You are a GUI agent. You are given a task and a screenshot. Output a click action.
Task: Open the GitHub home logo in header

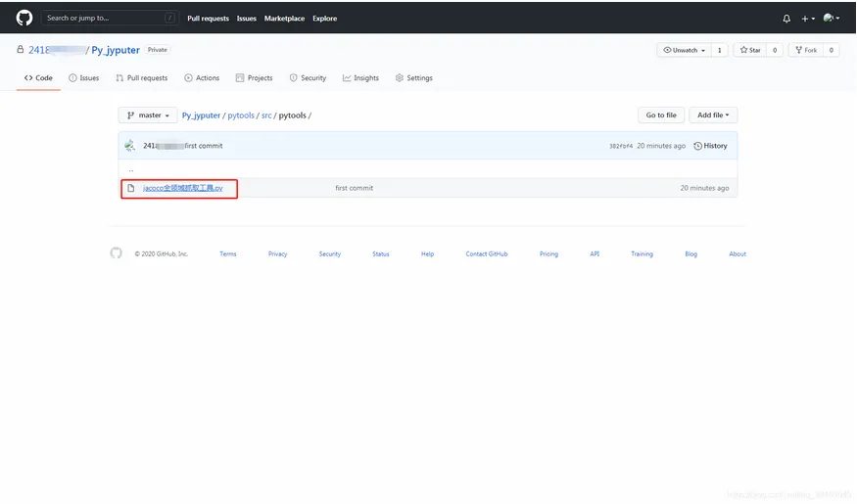click(24, 18)
